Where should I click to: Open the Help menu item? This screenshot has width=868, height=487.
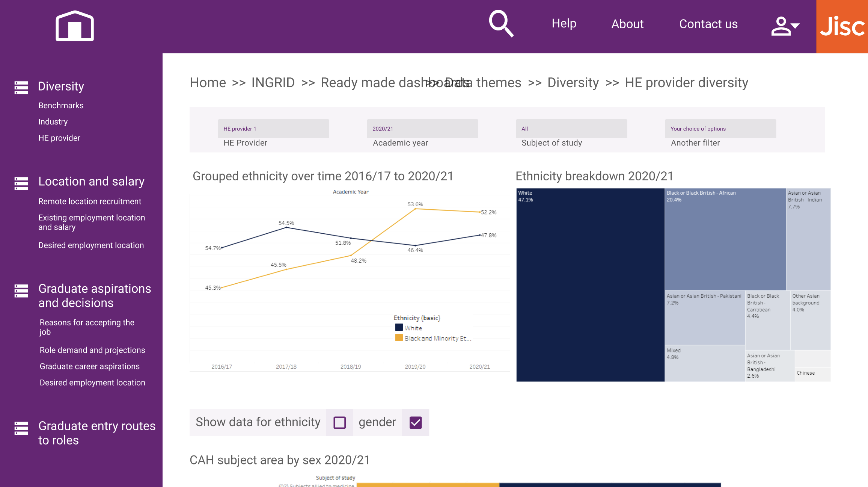coord(564,24)
